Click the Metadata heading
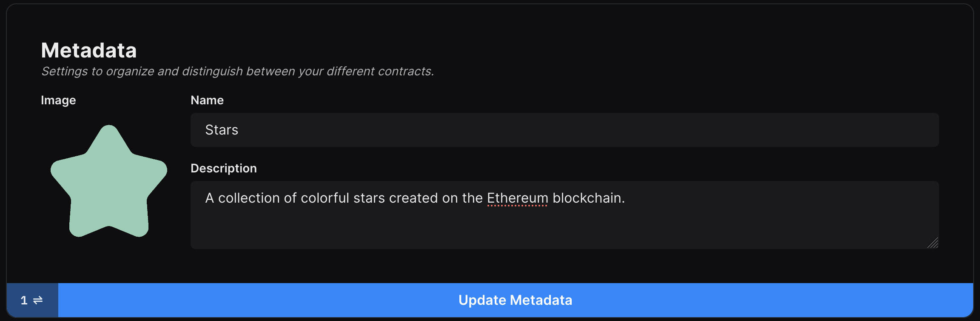 (89, 50)
